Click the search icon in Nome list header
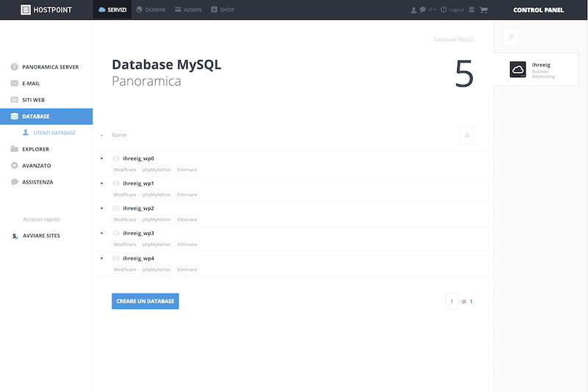Screen dimensions: 588x392 (x=467, y=135)
